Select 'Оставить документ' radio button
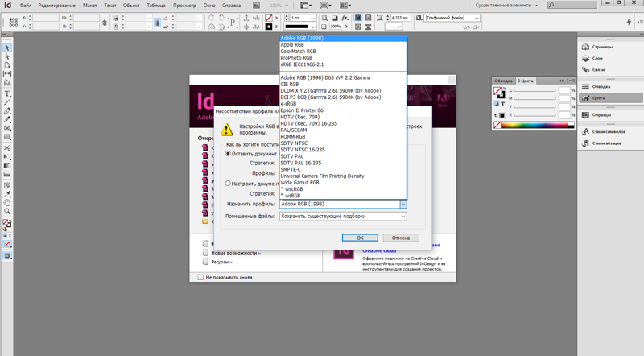Image resolution: width=644 pixels, height=356 pixels. click(228, 153)
